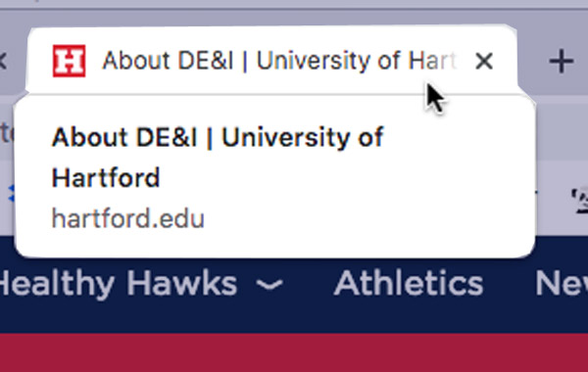Open the cut-off News navigation link

(x=562, y=283)
